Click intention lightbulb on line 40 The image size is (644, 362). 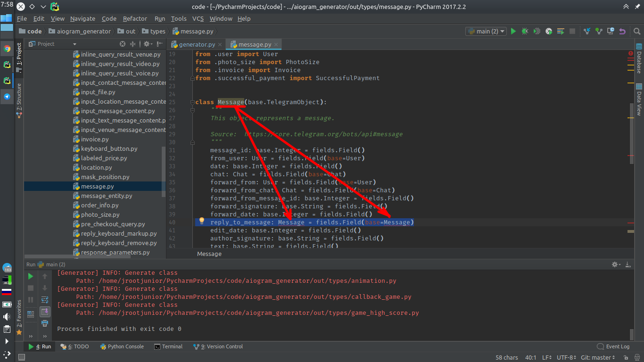point(202,221)
